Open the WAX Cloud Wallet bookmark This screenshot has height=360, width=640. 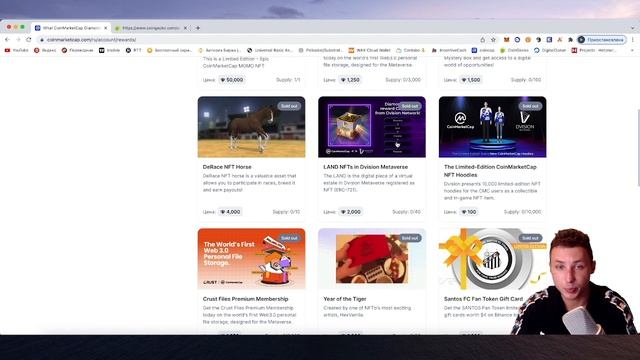tap(369, 50)
